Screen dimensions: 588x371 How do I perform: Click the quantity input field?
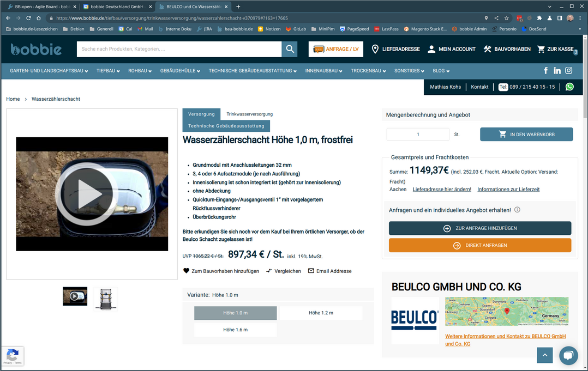coord(418,134)
